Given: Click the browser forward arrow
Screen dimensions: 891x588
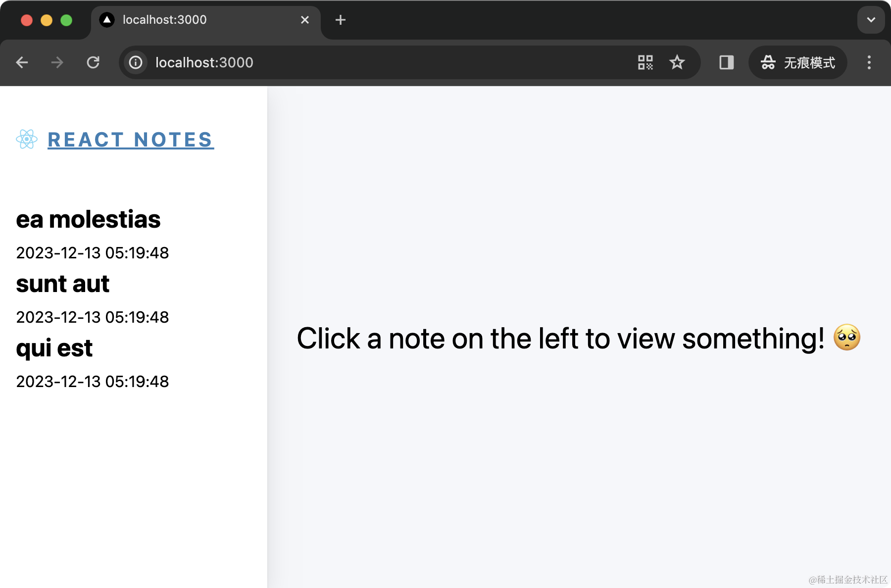Looking at the screenshot, I should [x=57, y=62].
